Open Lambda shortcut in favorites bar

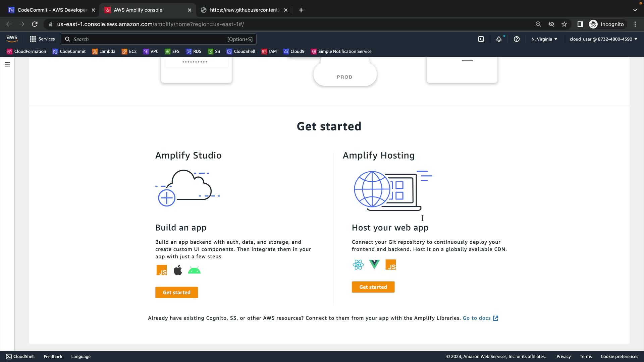click(x=104, y=51)
